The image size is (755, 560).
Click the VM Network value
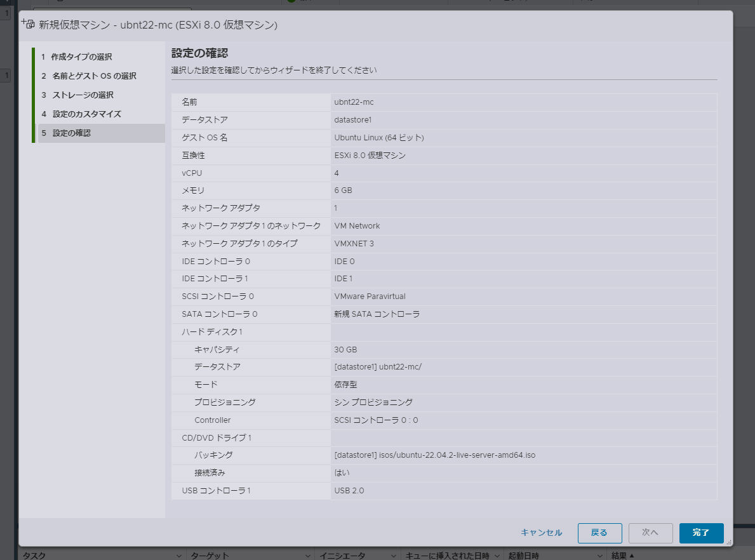click(357, 226)
